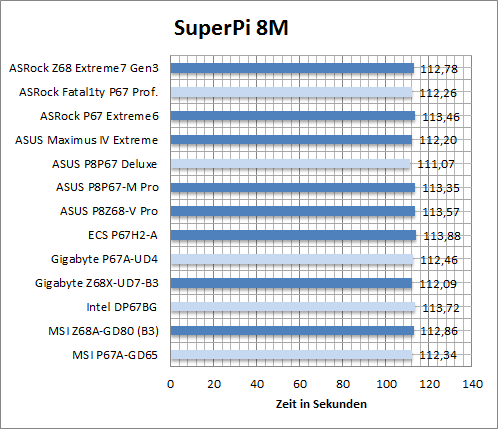Click the 113,35 data value
Image resolution: width=498 pixels, height=429 pixels.
(441, 188)
